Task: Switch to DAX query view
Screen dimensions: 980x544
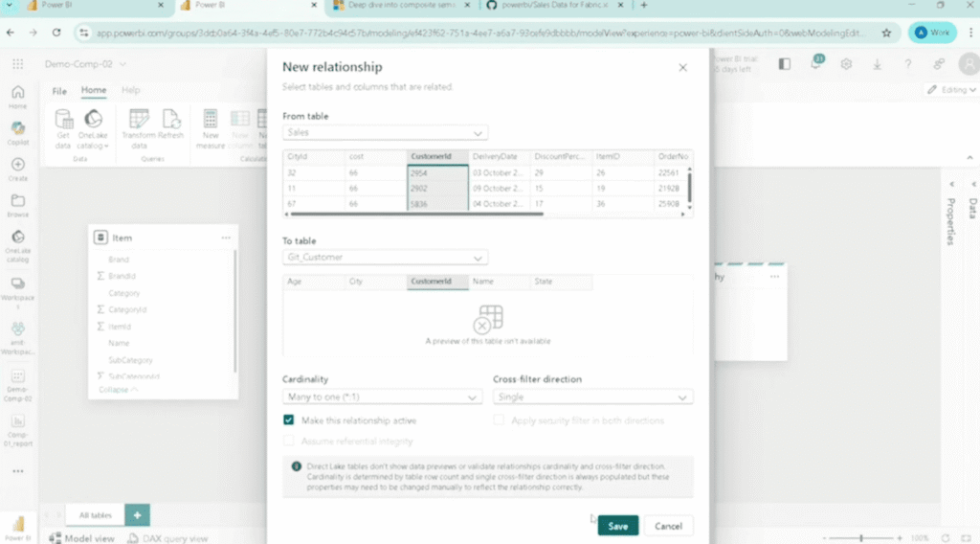Action: pyautogui.click(x=167, y=537)
